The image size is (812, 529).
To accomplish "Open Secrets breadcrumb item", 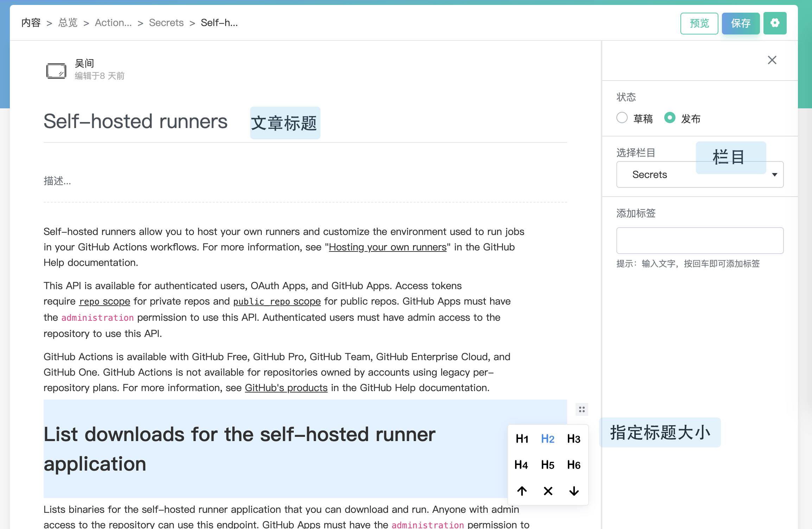I will 166,23.
